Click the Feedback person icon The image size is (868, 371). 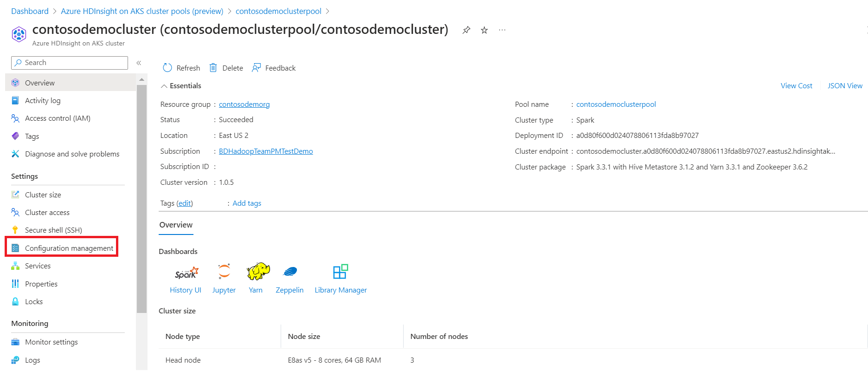pyautogui.click(x=256, y=68)
